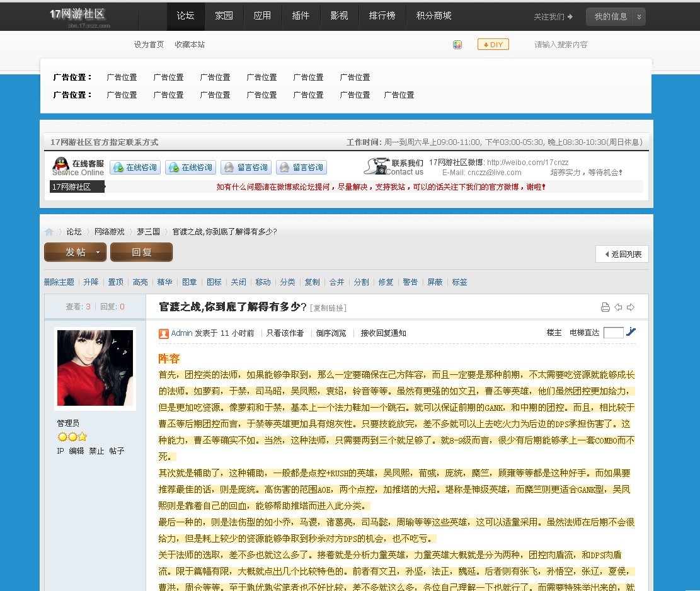The height and width of the screenshot is (591, 700).
Task: Click 接收回复通知 link
Action: coord(384,333)
